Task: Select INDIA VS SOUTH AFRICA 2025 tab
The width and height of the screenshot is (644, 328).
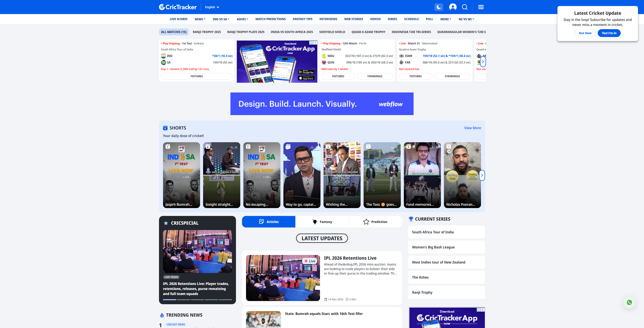Action: 292,32
